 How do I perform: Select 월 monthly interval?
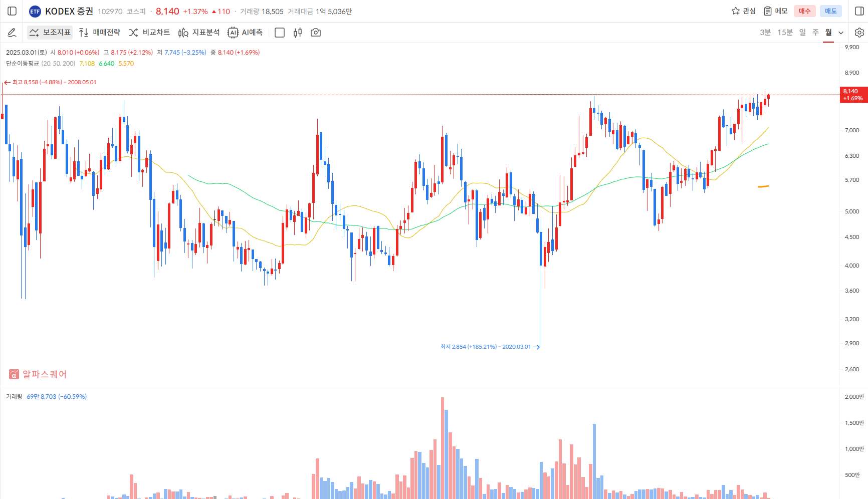pos(828,33)
